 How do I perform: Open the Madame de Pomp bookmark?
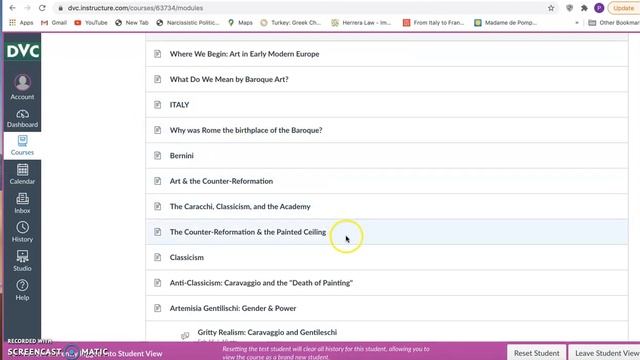click(504, 23)
